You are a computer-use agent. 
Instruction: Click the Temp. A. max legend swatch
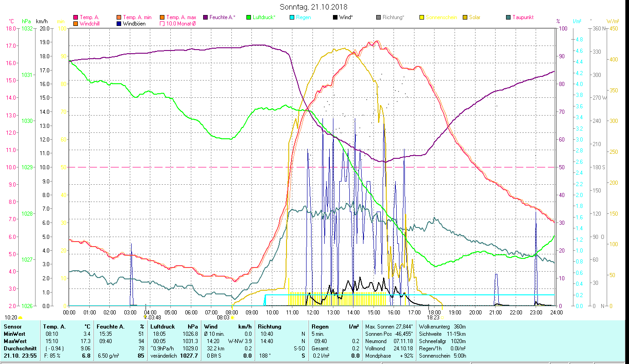[162, 17]
